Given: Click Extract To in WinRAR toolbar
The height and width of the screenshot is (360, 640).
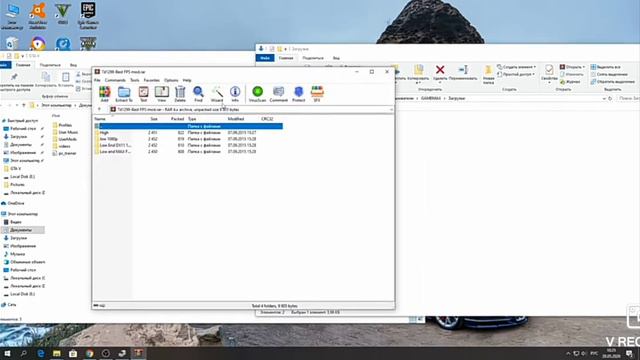Looking at the screenshot, I should click(x=124, y=94).
